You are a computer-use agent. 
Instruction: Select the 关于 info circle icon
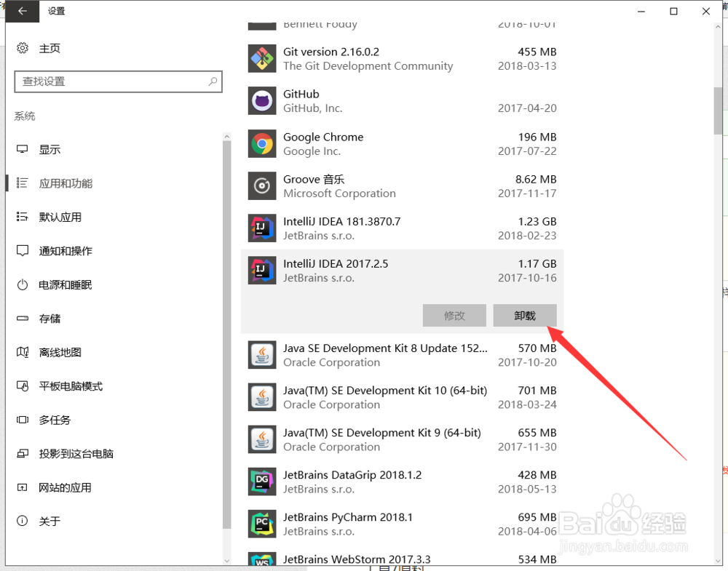point(23,521)
